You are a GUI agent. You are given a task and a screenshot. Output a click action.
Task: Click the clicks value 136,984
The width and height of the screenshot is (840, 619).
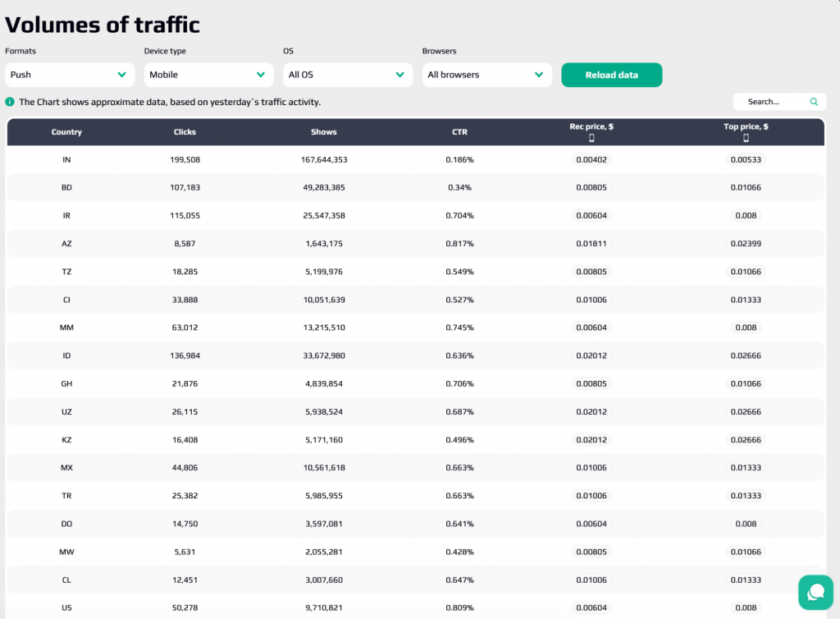click(x=185, y=355)
